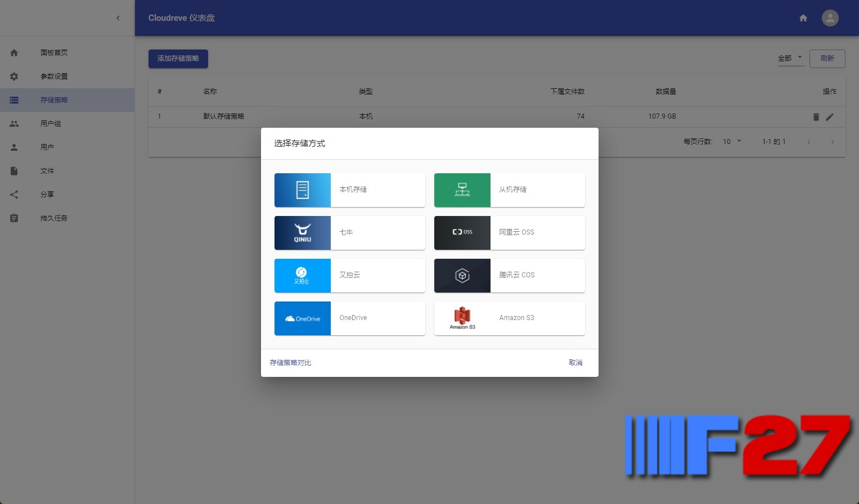The width and height of the screenshot is (859, 504).
Task: Click the 下属文件数 column header
Action: pos(567,92)
